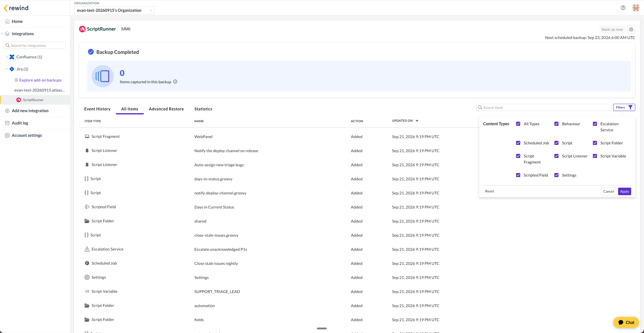Click the Account settings gear icon in the sidebar
This screenshot has width=644, height=333.
point(7,135)
